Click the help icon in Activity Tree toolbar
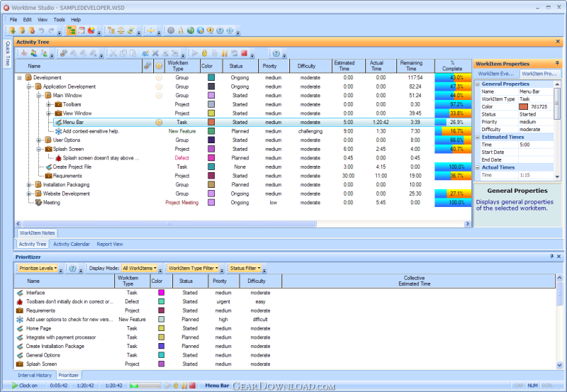The image size is (567, 392). coord(276,54)
